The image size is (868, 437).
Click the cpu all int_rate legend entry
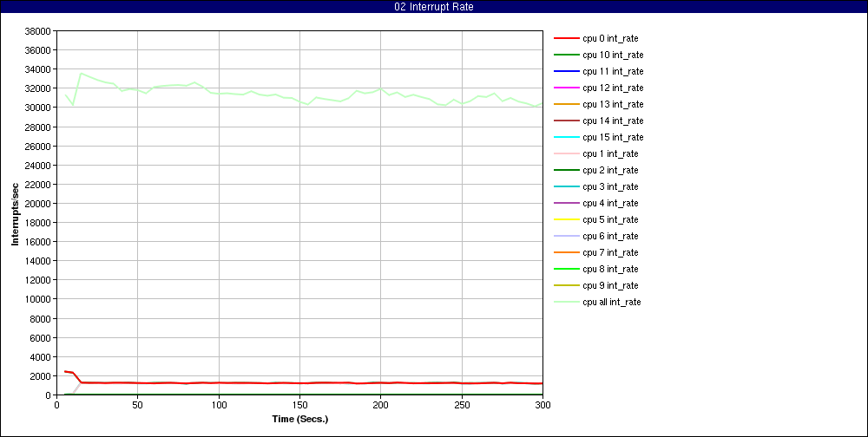coord(612,302)
